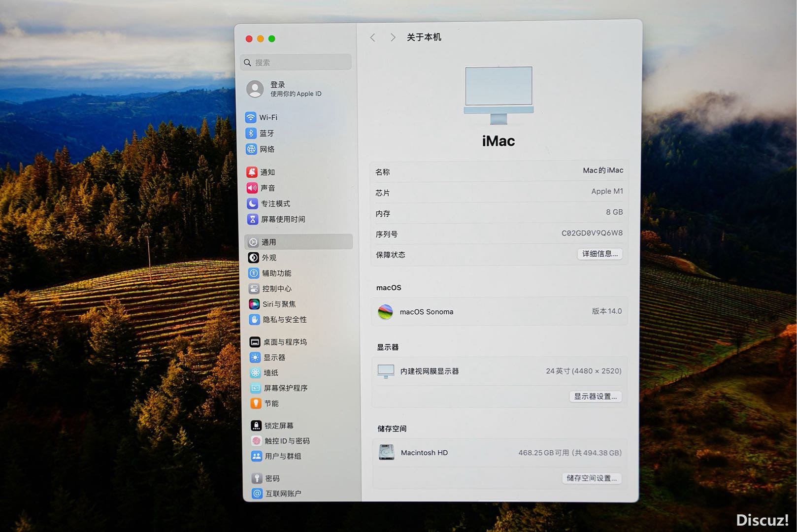
Task: Click the 保障状态 label
Action: [391, 255]
